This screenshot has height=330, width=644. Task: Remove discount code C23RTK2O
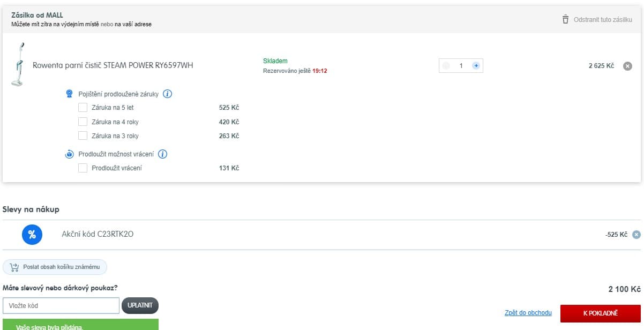(x=636, y=235)
